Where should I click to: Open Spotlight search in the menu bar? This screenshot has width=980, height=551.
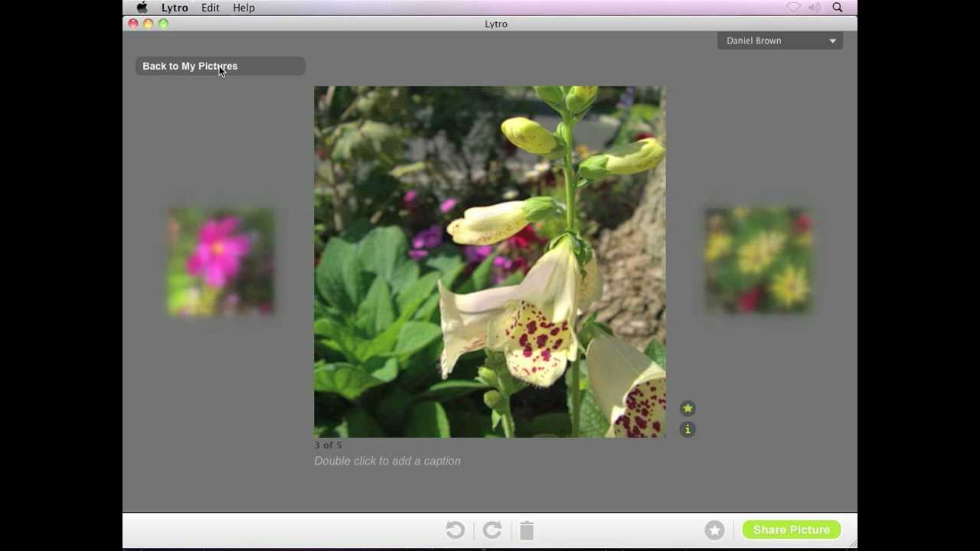point(838,8)
